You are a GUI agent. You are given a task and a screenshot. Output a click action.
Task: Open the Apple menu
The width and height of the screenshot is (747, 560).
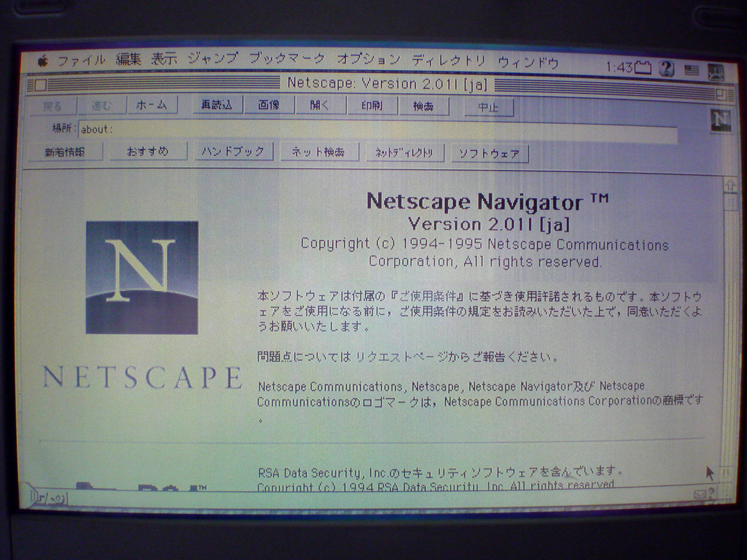(43, 61)
